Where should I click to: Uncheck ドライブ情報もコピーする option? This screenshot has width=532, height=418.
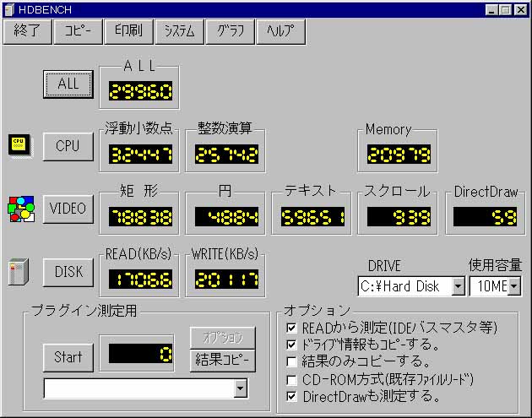click(291, 345)
